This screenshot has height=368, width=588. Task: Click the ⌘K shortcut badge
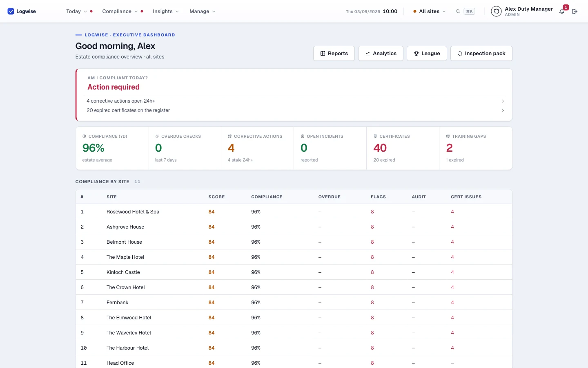tap(469, 11)
